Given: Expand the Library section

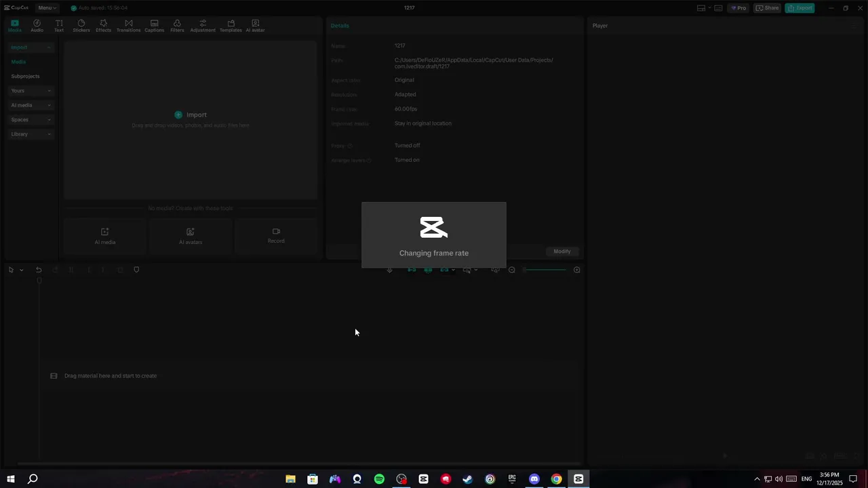Looking at the screenshot, I should pyautogui.click(x=31, y=134).
